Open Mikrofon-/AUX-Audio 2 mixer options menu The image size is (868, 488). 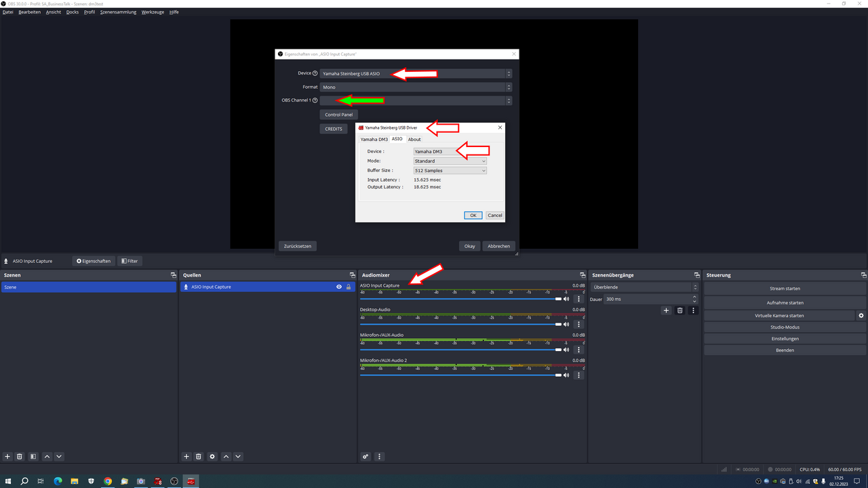point(578,375)
